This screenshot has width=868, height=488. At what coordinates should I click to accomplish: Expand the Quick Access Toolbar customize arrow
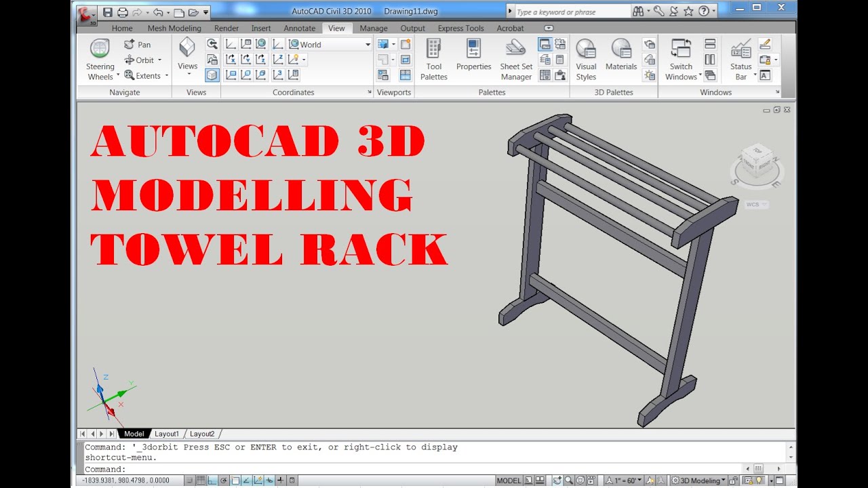coord(206,12)
